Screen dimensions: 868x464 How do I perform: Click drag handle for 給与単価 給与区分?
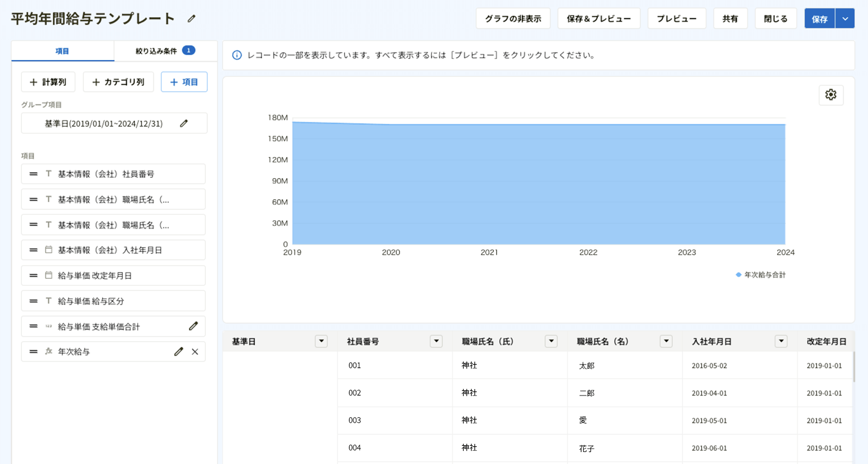pos(34,301)
